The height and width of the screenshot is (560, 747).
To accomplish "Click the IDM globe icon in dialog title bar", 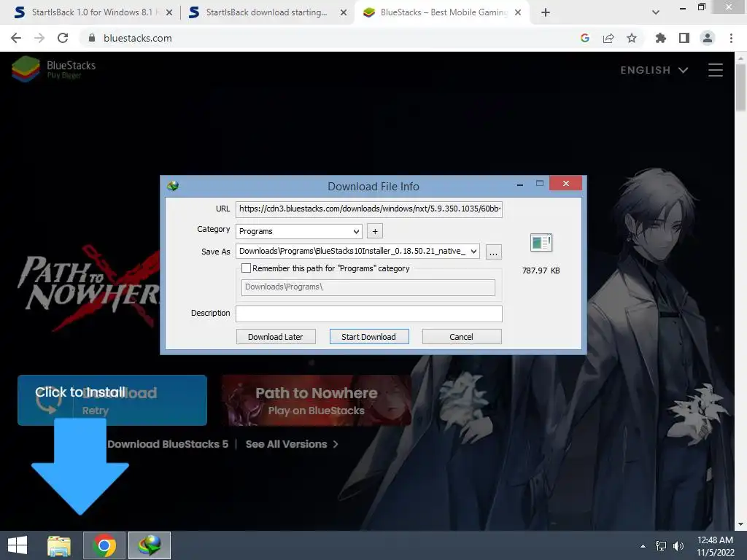I will (173, 186).
